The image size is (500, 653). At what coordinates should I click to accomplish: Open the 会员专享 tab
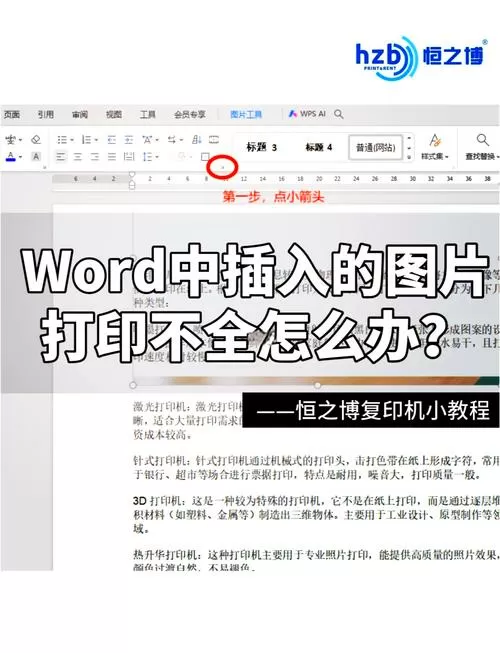pyautogui.click(x=190, y=114)
